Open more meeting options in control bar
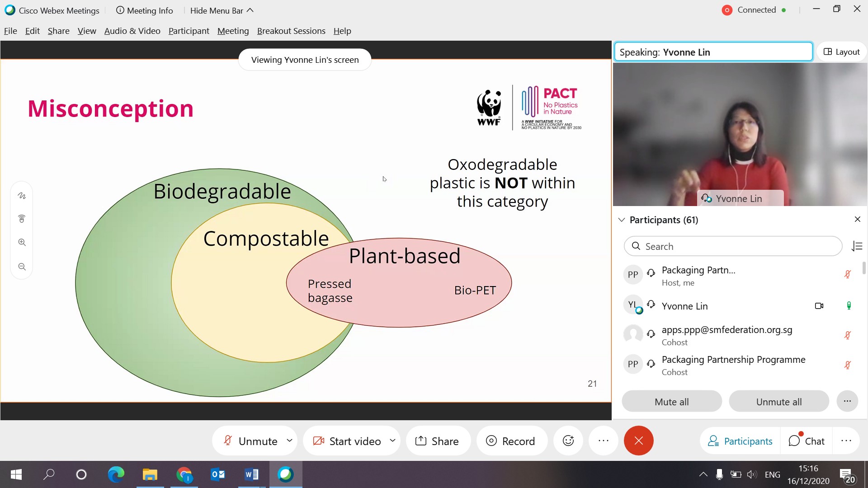This screenshot has width=868, height=488. pos(604,441)
